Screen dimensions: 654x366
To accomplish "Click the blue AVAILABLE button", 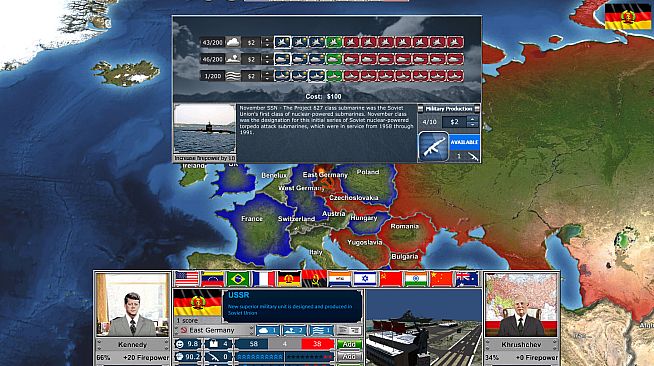I will coord(464,142).
